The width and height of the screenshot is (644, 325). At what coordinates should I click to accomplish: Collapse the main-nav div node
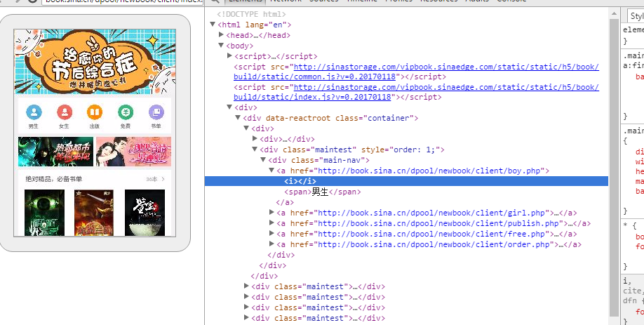click(x=263, y=160)
